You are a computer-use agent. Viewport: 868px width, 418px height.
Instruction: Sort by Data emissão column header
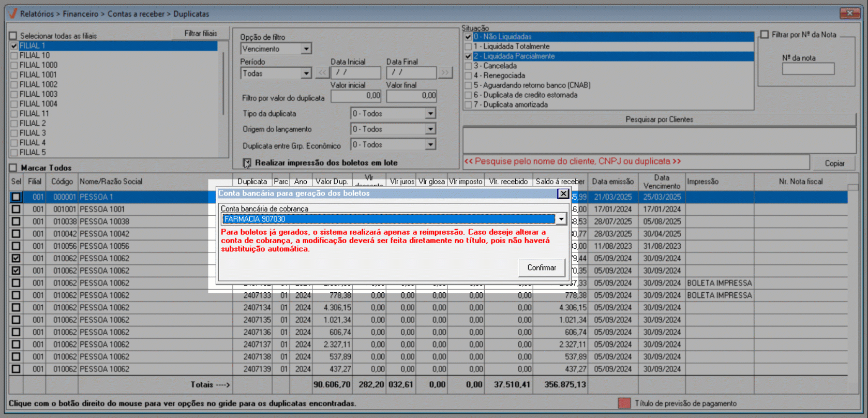click(x=612, y=182)
